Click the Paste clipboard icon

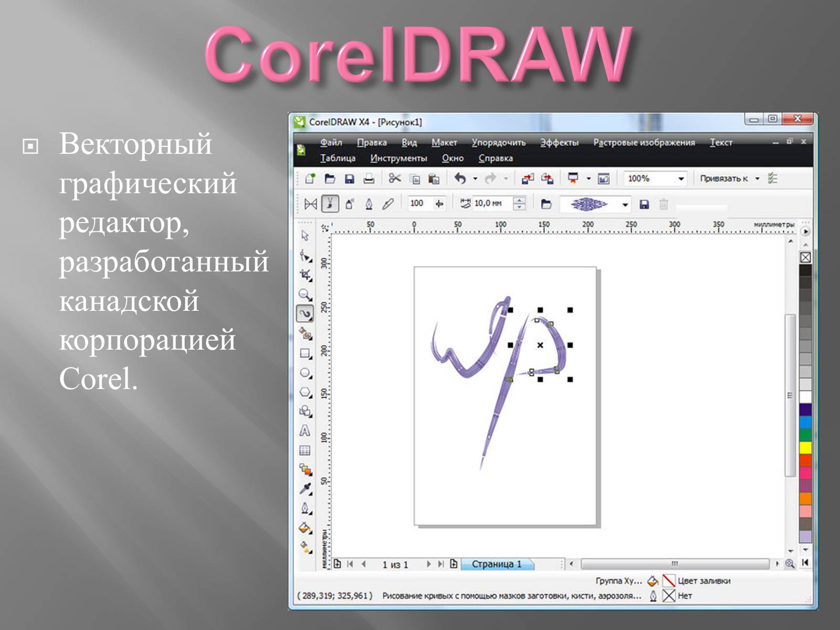434,179
